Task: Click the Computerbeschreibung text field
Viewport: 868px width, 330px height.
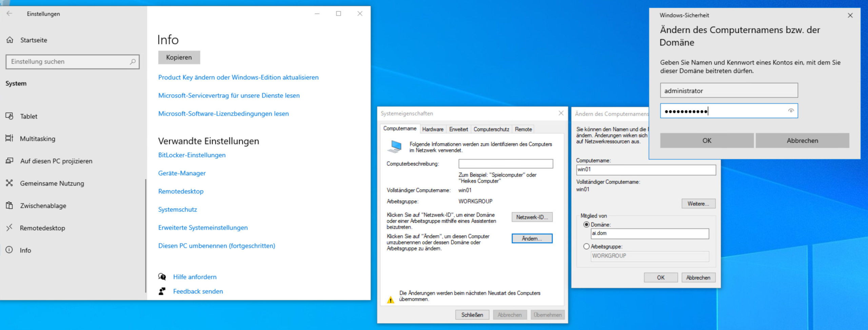Action: pyautogui.click(x=506, y=164)
